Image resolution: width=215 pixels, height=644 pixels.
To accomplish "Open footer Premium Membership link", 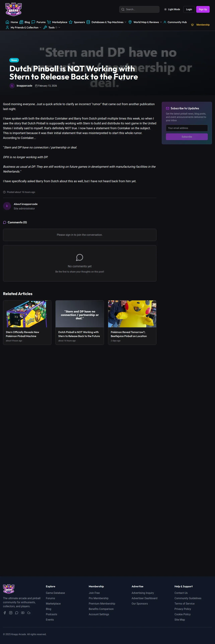I will coord(102,604).
